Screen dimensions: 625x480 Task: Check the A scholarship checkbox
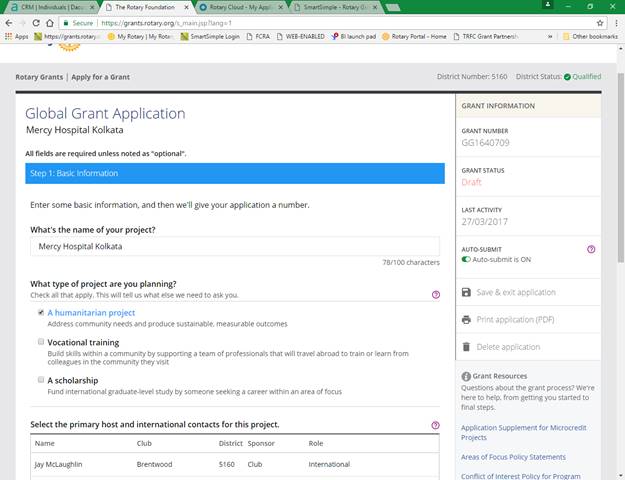point(41,380)
